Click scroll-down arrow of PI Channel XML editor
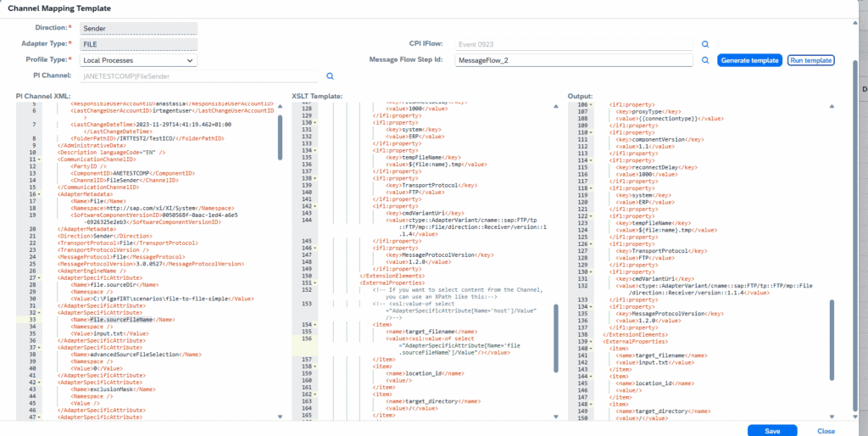Screen dimensions: 868x436 (280, 416)
